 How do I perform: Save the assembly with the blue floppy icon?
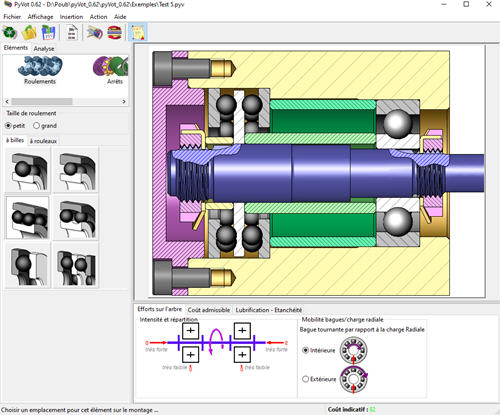(x=48, y=33)
